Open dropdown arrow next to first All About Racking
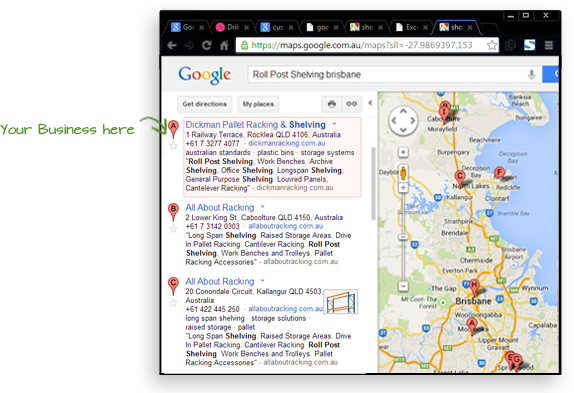 (x=262, y=207)
